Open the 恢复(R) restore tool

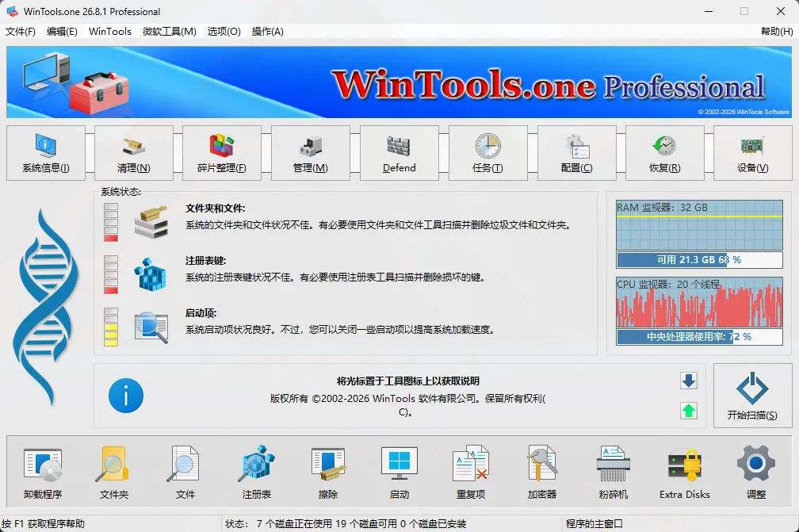(x=665, y=153)
